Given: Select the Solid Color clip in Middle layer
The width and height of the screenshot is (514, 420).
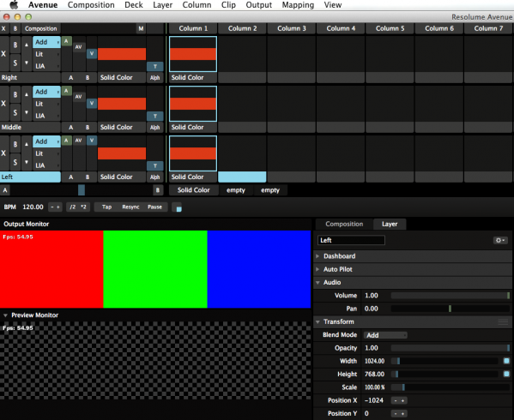Looking at the screenshot, I should 193,104.
